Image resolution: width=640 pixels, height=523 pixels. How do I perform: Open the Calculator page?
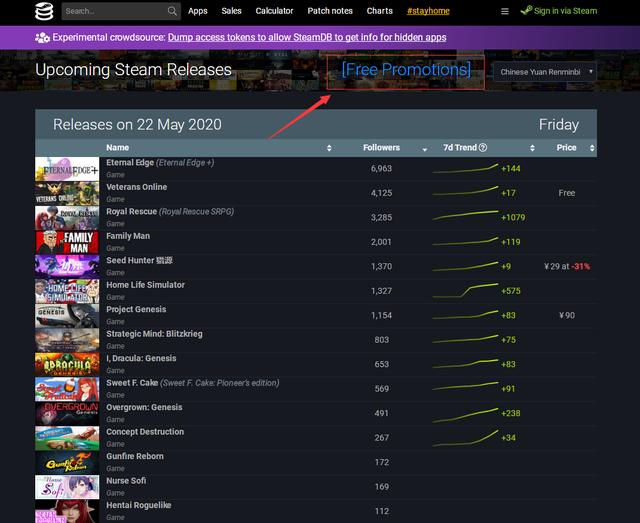(x=274, y=11)
